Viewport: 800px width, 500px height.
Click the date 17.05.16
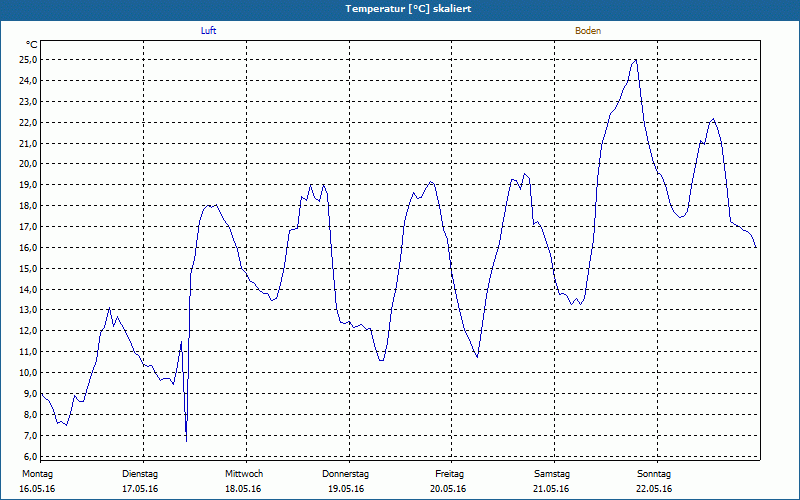[140, 489]
